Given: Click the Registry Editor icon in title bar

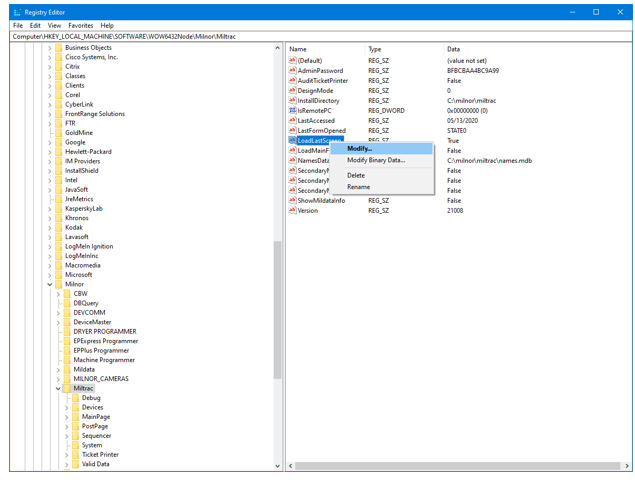Looking at the screenshot, I should 15,12.
